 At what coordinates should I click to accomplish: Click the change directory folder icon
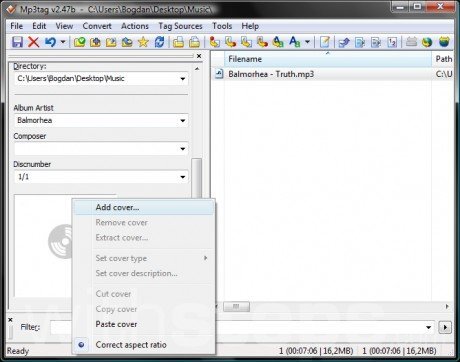pyautogui.click(x=80, y=42)
